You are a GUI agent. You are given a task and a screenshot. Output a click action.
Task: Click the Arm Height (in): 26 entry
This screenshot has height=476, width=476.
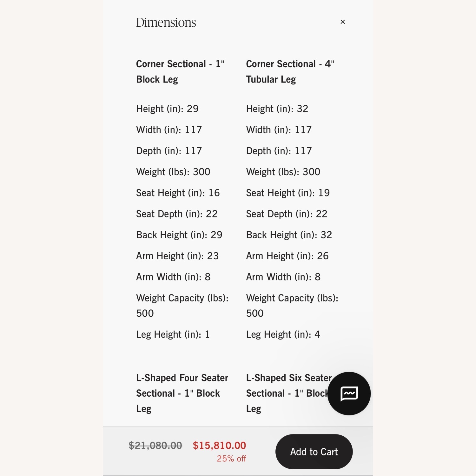pyautogui.click(x=287, y=256)
